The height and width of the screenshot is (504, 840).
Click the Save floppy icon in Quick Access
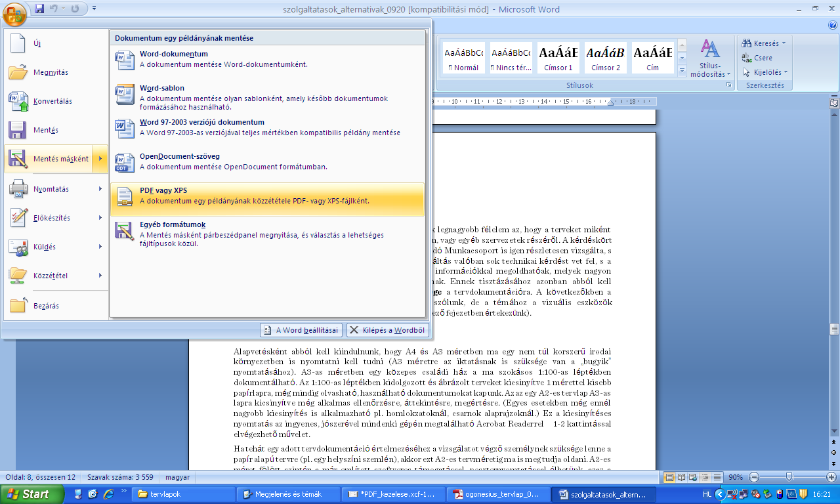(x=39, y=9)
